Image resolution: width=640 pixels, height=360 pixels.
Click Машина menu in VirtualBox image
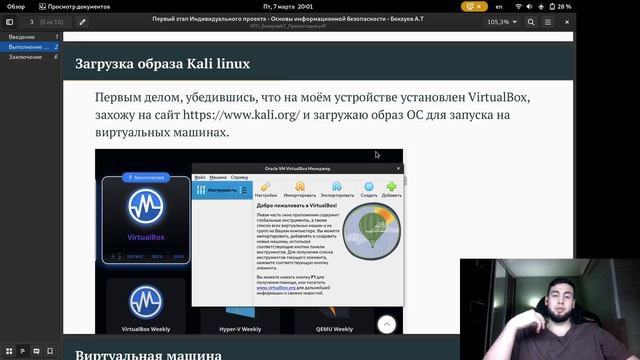tap(218, 178)
